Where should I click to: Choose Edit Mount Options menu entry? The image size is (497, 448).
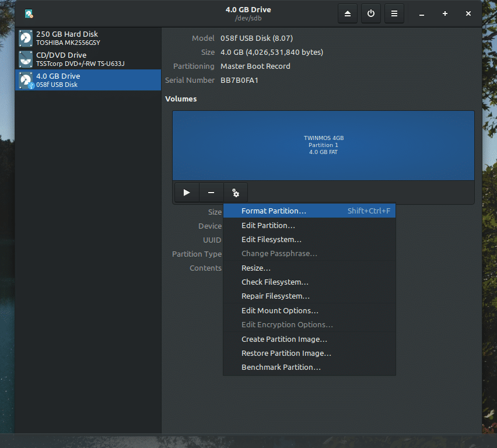pyautogui.click(x=309, y=310)
